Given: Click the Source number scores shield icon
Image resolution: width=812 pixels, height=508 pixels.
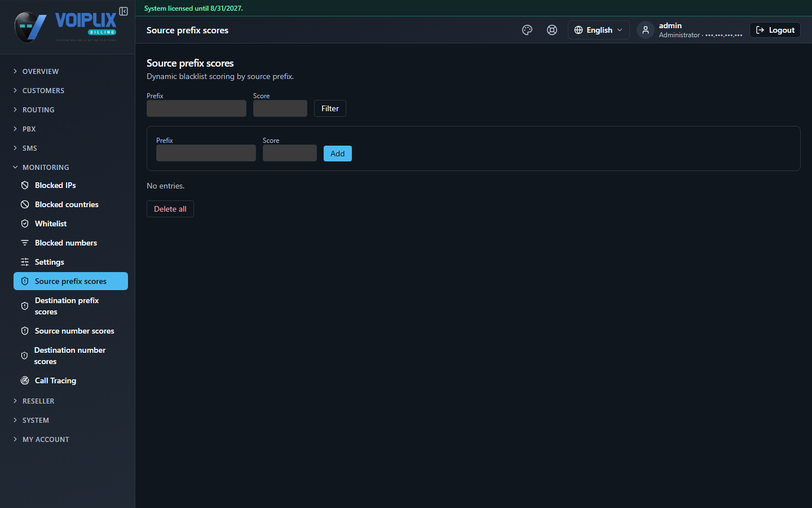Looking at the screenshot, I should pyautogui.click(x=25, y=331).
